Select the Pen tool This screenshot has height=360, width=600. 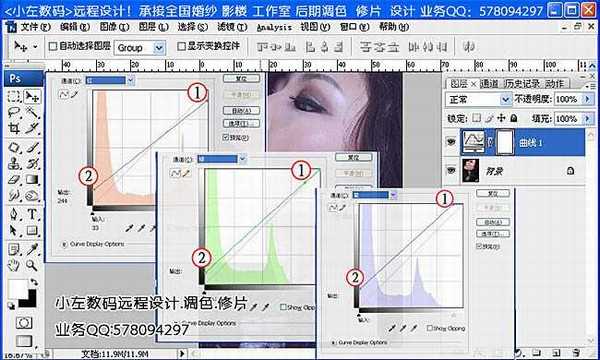tap(14, 214)
